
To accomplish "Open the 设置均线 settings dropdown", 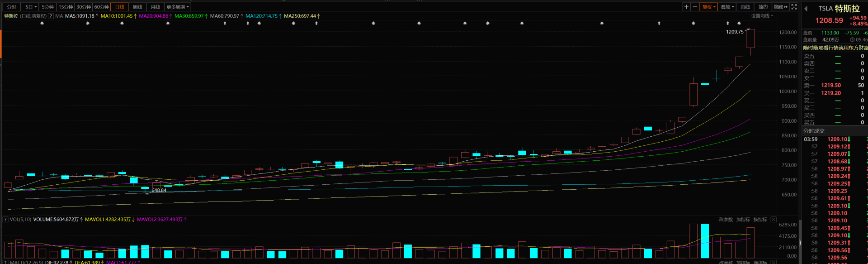I will [x=762, y=16].
